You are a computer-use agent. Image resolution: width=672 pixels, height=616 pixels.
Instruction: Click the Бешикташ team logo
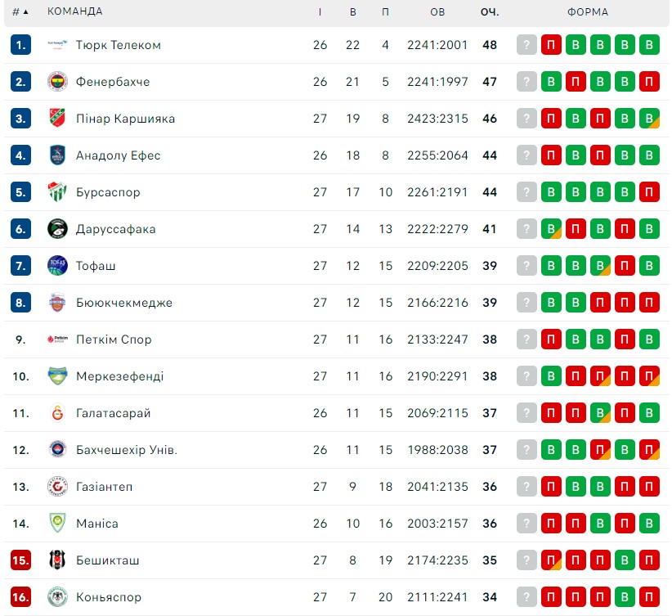(57, 560)
